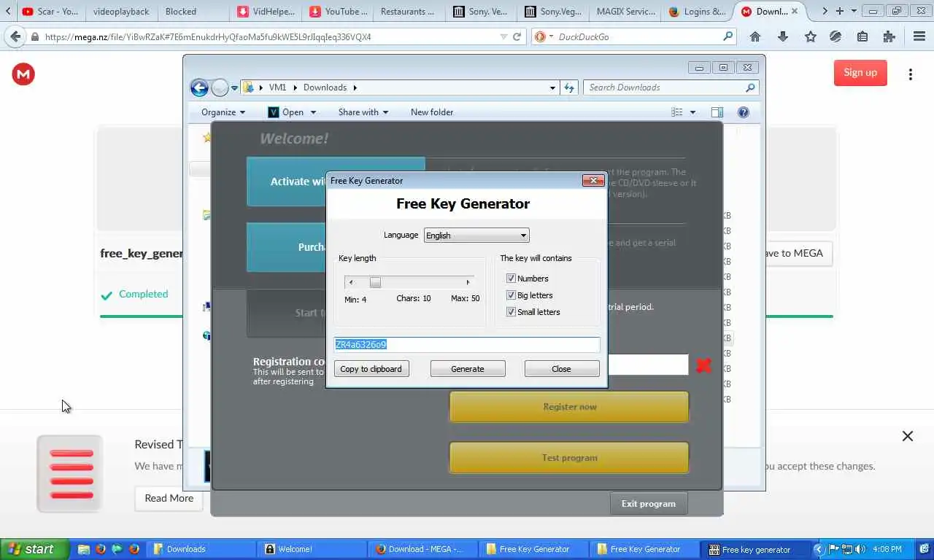Switch to the Logins tab

(x=697, y=11)
